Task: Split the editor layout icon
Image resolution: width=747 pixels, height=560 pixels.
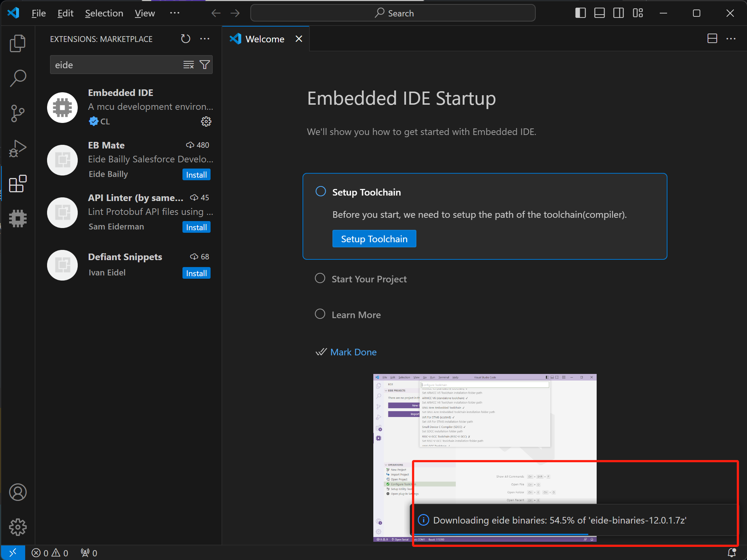Action: coord(712,39)
